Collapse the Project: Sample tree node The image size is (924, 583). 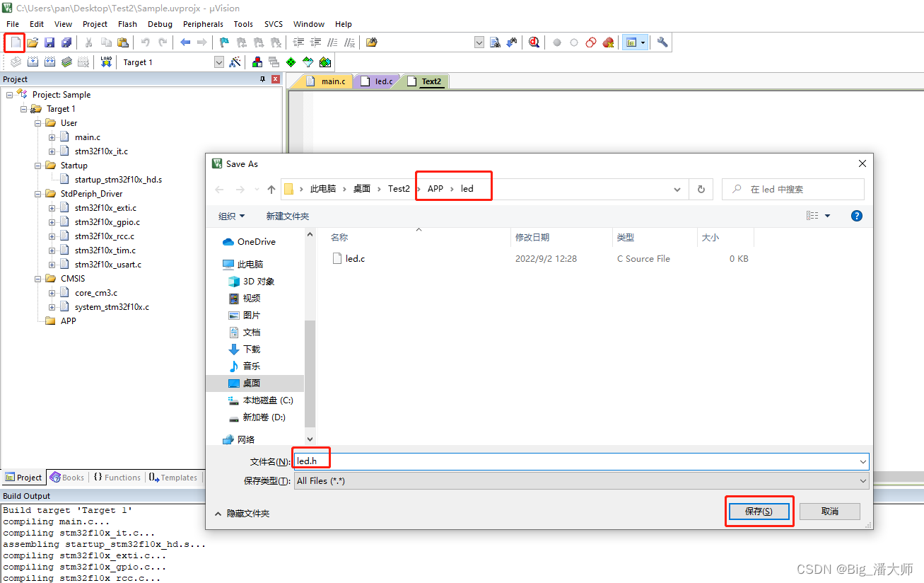pos(10,95)
